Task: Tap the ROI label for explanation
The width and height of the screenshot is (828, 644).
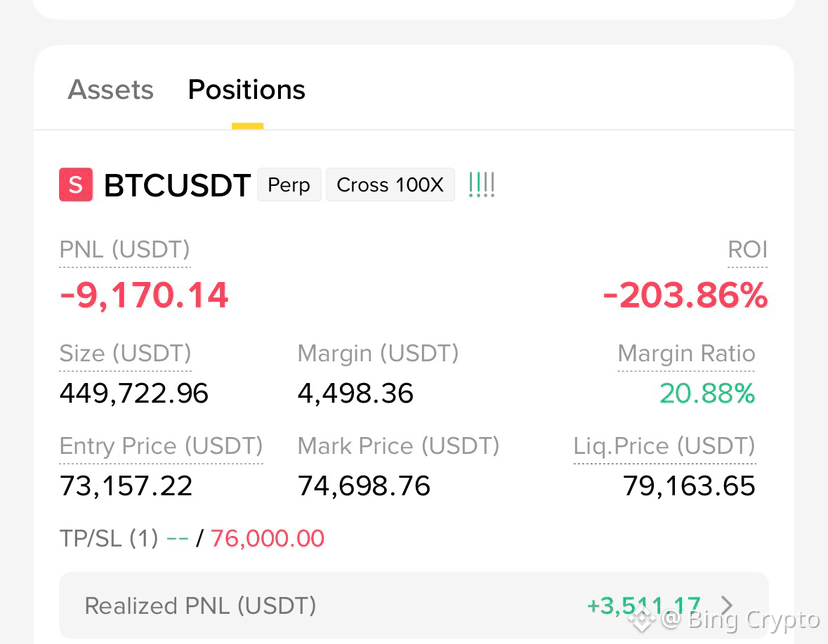Action: [x=747, y=250]
